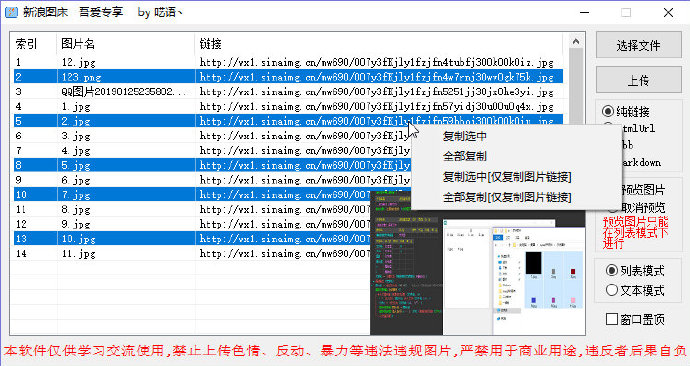Click the 选择文件 button

pyautogui.click(x=638, y=45)
